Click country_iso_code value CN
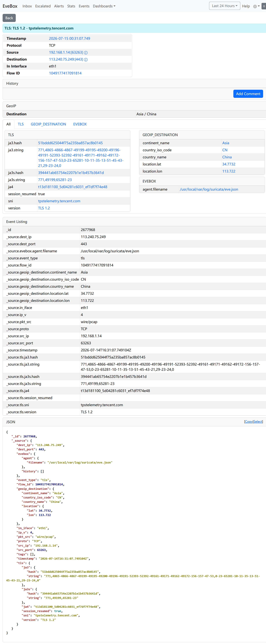 click(x=225, y=150)
